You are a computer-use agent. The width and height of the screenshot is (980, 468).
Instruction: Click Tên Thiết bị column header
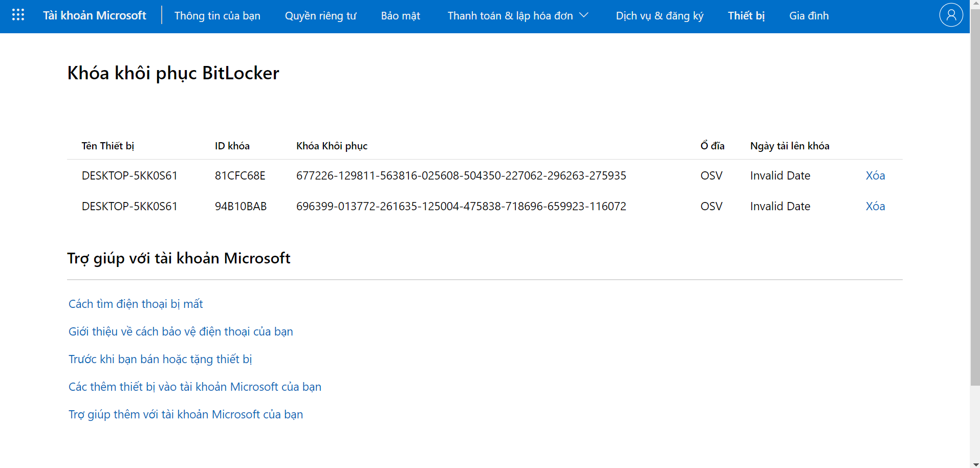[108, 146]
